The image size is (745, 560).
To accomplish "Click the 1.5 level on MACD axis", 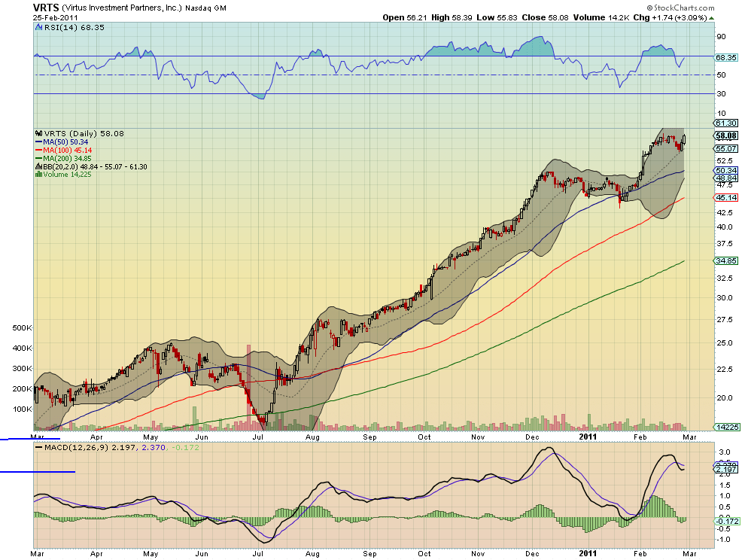I will (x=725, y=485).
